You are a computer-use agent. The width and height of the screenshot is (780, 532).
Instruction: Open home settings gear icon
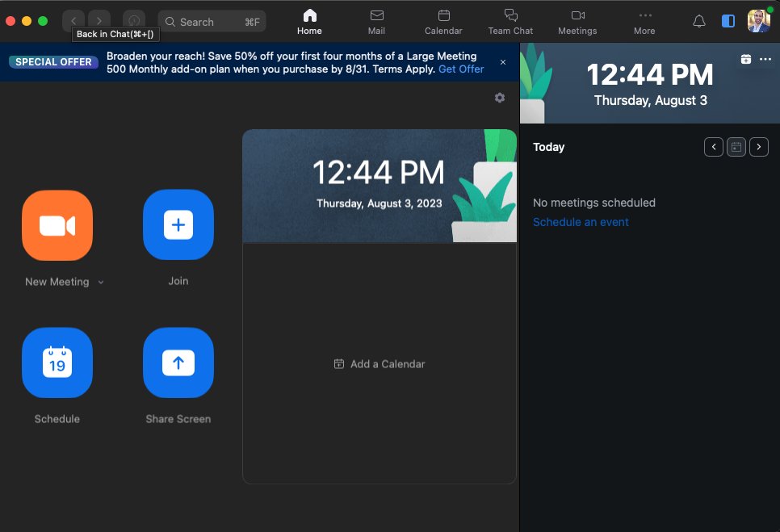500,98
